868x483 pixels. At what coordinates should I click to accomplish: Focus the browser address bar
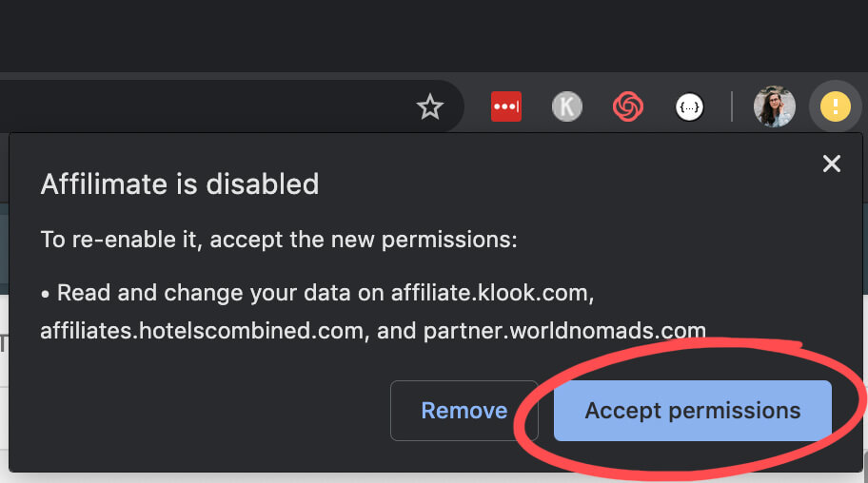(205, 106)
